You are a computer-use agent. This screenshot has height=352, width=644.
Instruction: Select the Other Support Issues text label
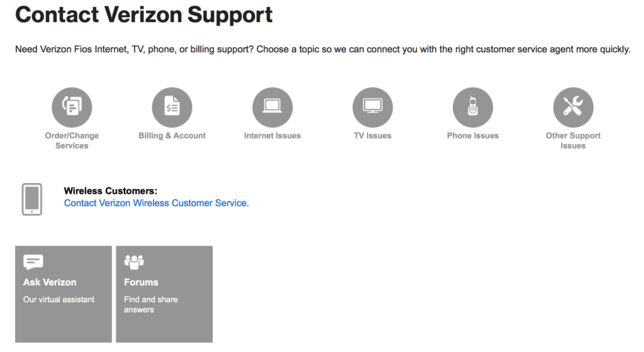click(x=573, y=141)
